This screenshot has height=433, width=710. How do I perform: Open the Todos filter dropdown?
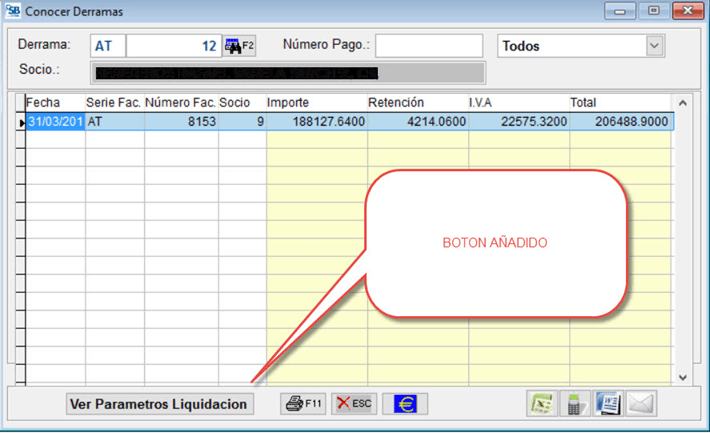pyautogui.click(x=654, y=46)
